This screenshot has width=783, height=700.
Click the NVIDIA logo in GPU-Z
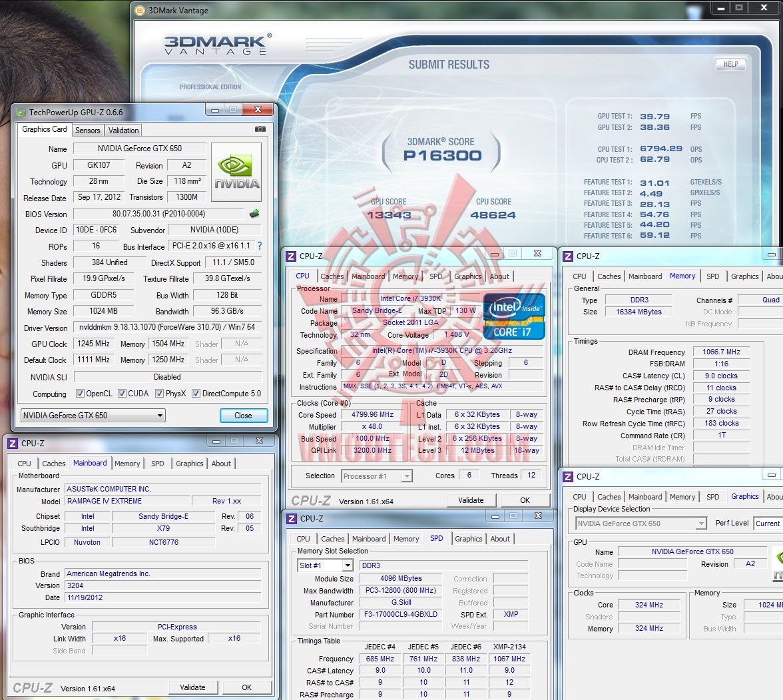click(236, 172)
